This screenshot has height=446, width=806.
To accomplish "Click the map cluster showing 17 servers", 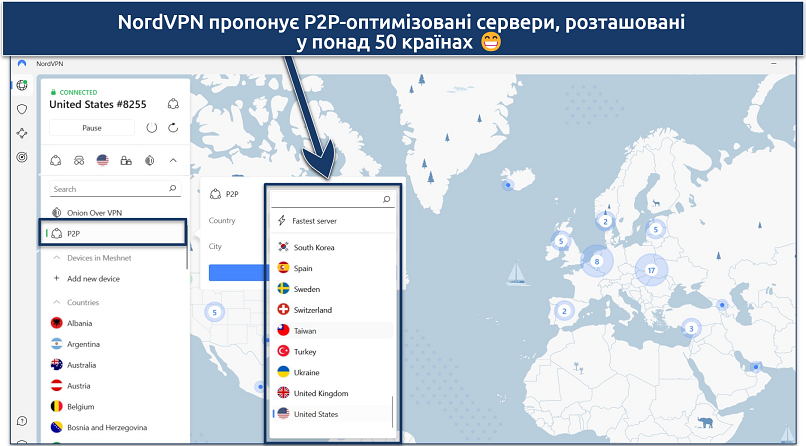I will pos(651,270).
